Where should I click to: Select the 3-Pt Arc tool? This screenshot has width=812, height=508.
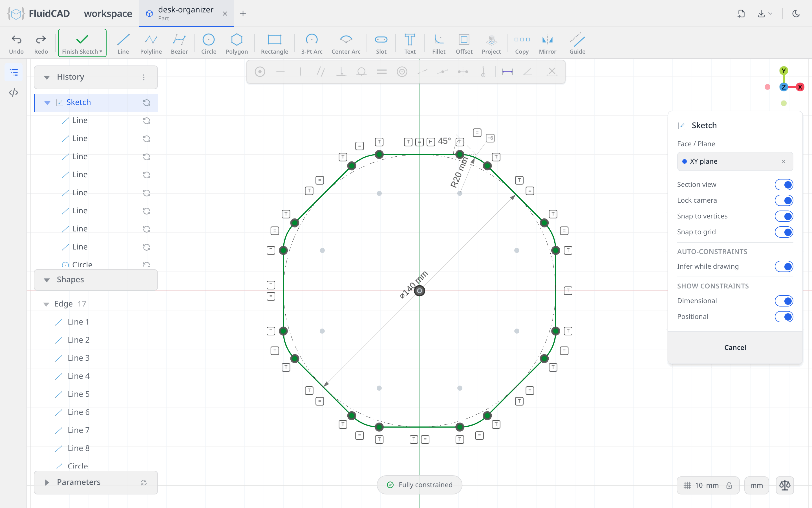(312, 43)
